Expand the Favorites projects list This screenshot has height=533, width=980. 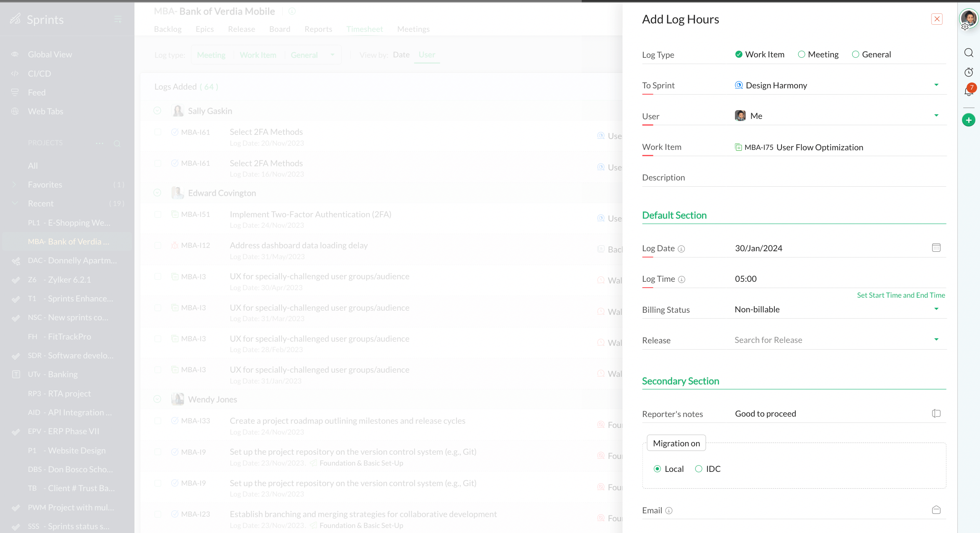[x=15, y=185]
